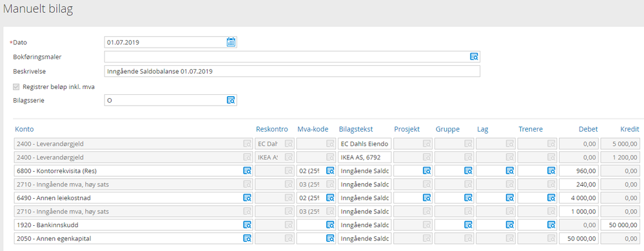Screen dimensions: 644x251
Task: Click the Debet field showing 1 000,00
Action: 579,211
